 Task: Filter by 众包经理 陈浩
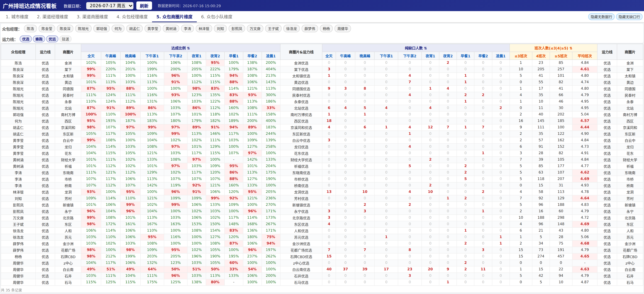point(30,29)
